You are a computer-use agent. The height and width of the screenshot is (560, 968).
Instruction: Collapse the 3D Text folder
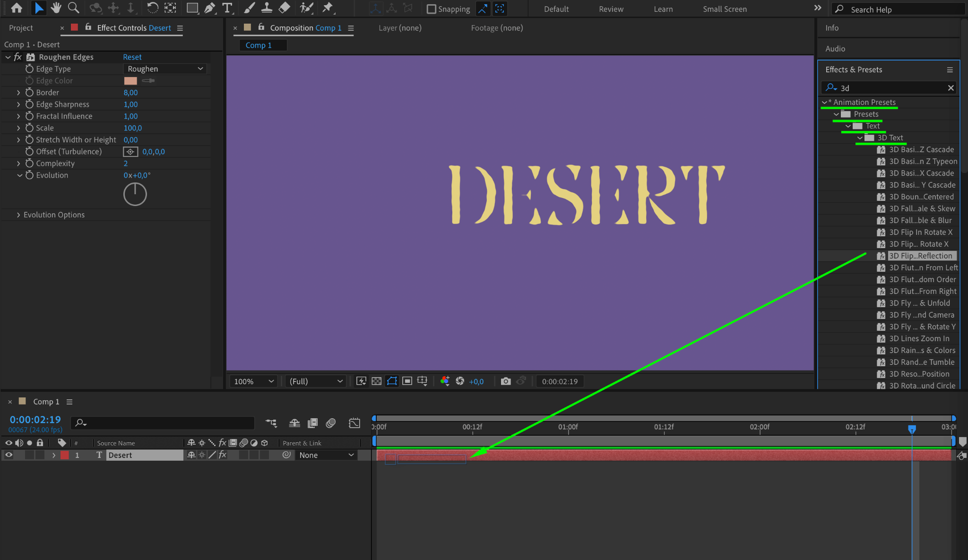860,138
